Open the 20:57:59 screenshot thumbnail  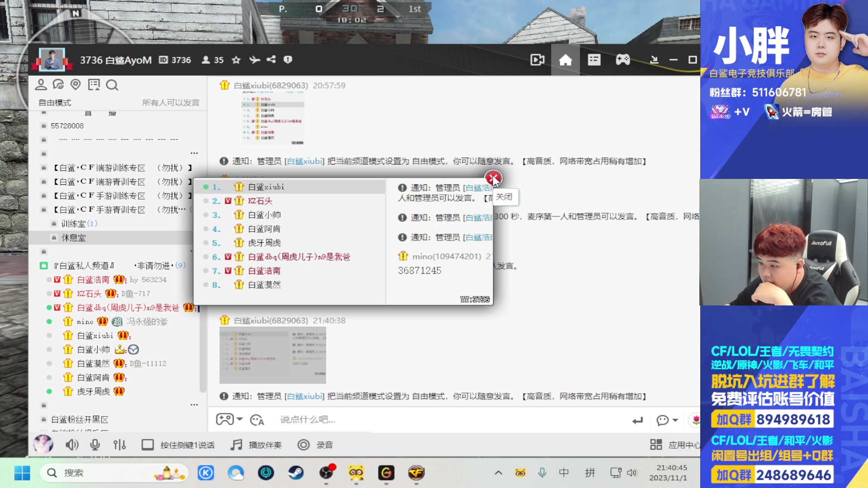[273, 117]
